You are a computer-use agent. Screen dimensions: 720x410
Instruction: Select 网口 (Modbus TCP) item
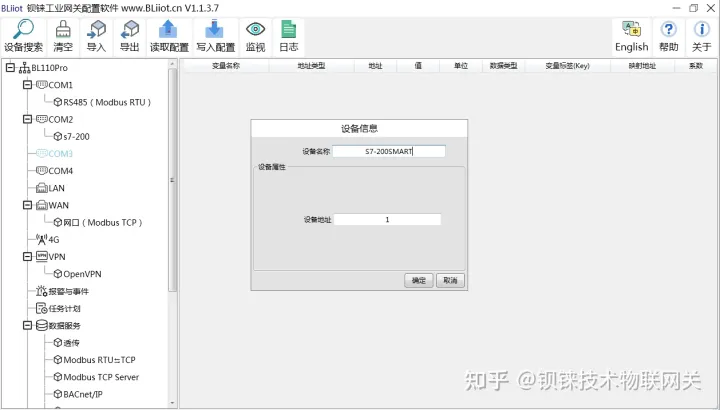click(x=98, y=222)
